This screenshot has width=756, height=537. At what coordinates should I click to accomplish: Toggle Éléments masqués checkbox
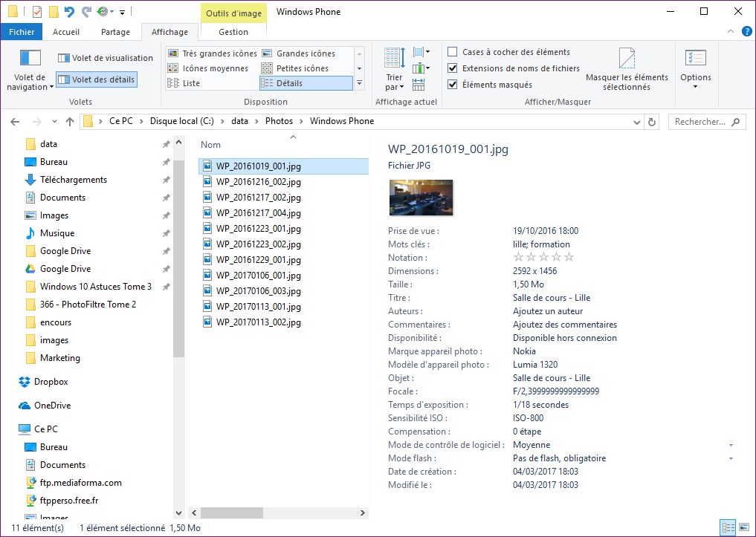[452, 85]
